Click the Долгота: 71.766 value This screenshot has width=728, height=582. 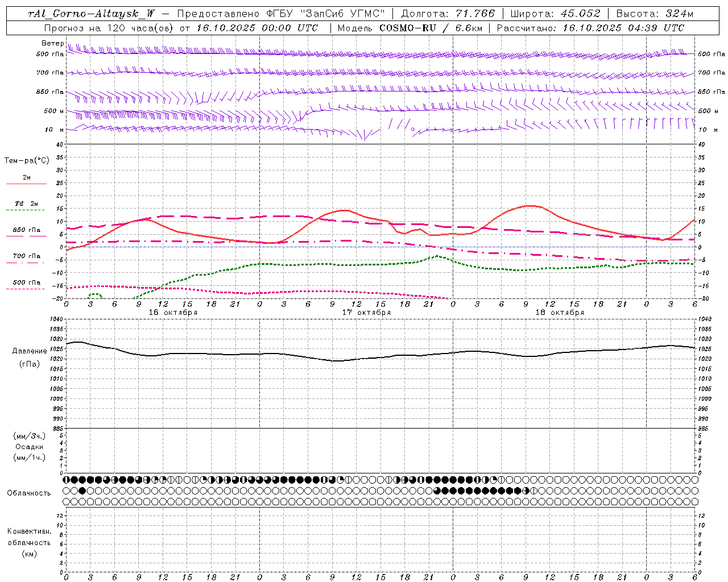coord(449,14)
